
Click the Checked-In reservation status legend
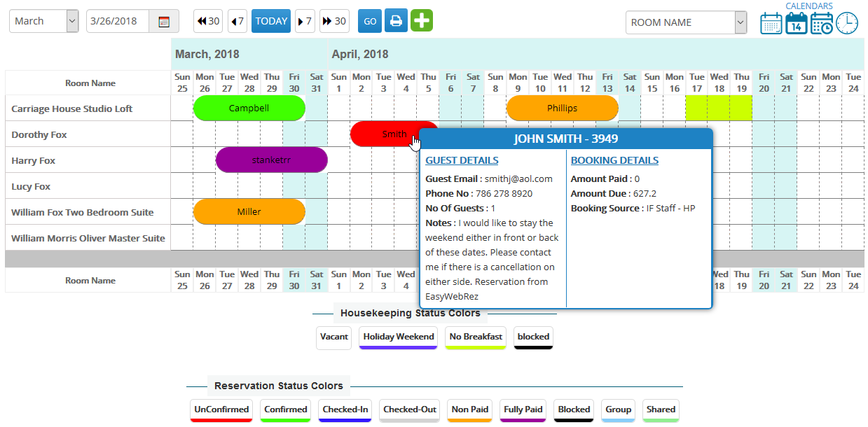point(345,410)
